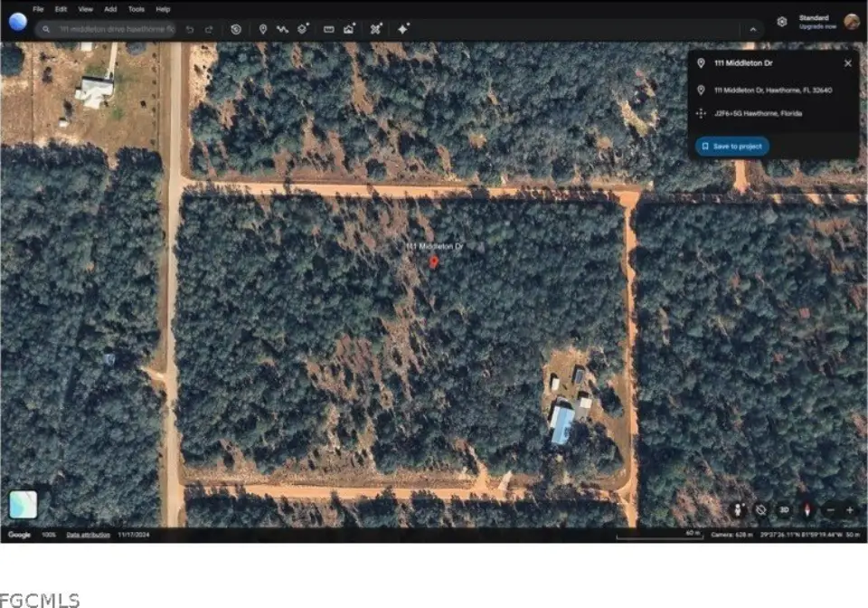The image size is (868, 608).
Task: Drop Pegman for Street View
Action: (740, 509)
